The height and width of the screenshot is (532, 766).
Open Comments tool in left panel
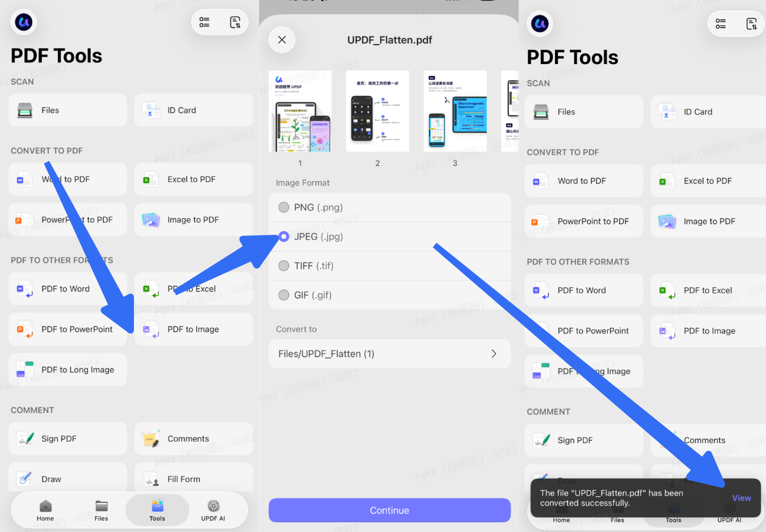(193, 438)
